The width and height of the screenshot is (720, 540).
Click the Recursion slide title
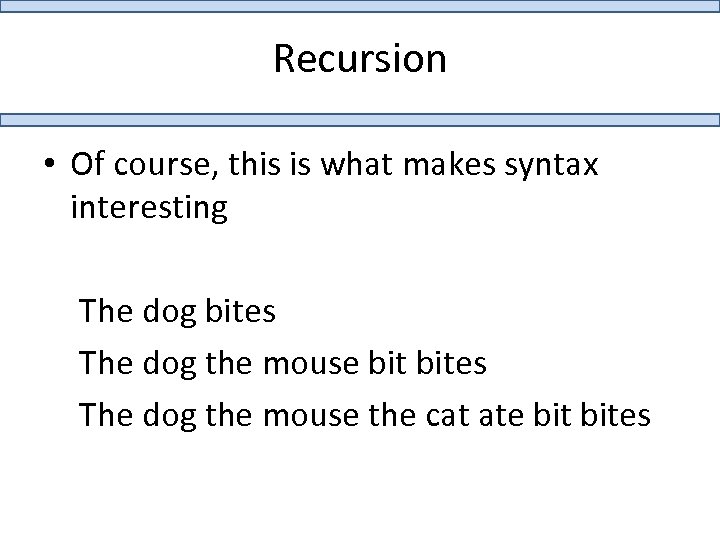tap(359, 59)
